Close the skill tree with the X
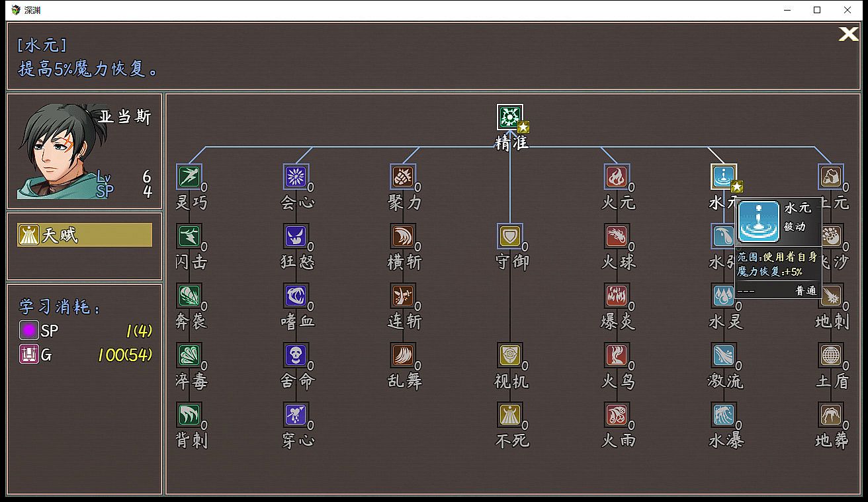 848,34
